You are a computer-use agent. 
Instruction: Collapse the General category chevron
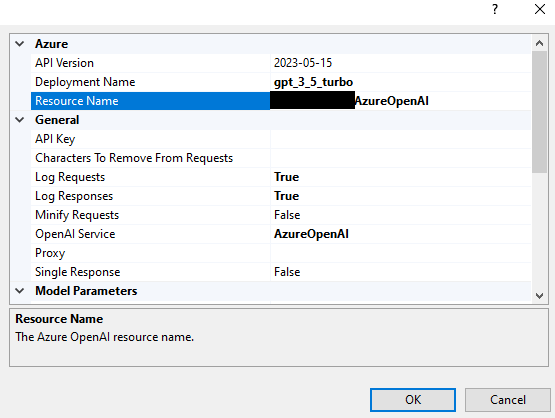20,120
